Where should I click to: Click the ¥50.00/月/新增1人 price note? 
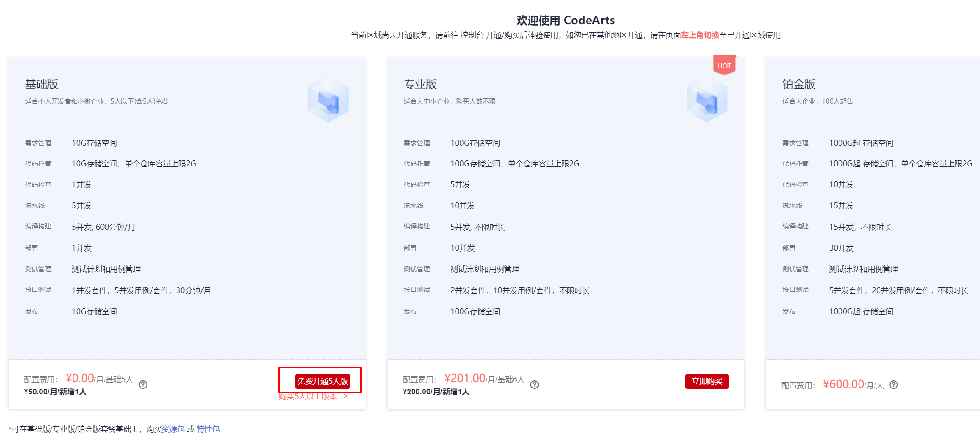pos(55,392)
